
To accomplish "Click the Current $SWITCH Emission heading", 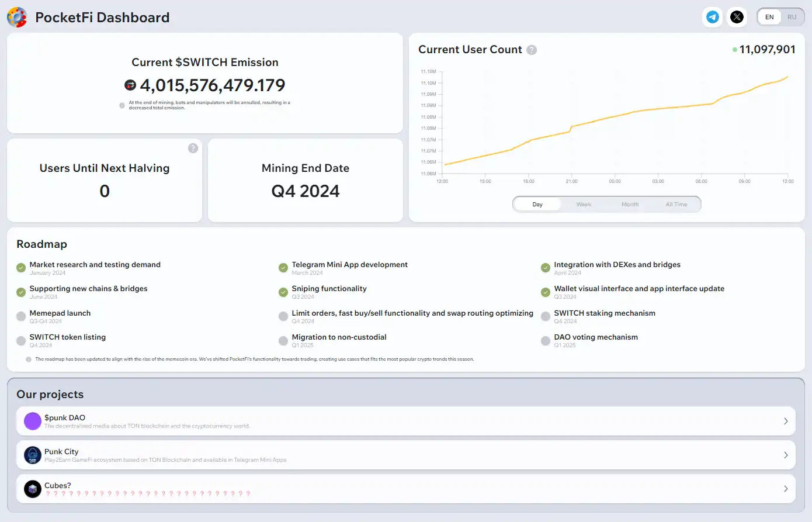I will 205,62.
